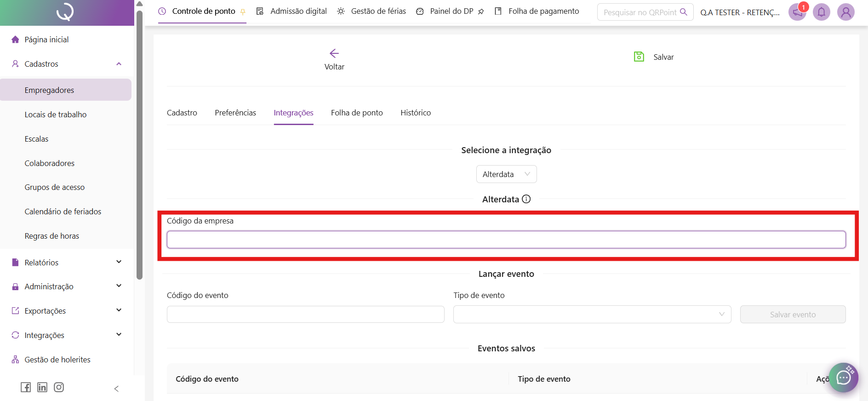Screen dimensions: 868x401
Task: Open the Folha de pagamento module tab
Action: tap(543, 11)
